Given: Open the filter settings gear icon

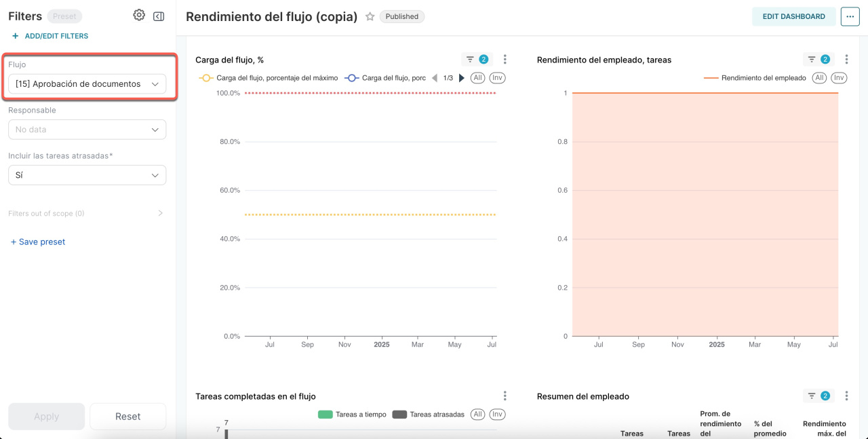Looking at the screenshot, I should click(x=139, y=16).
